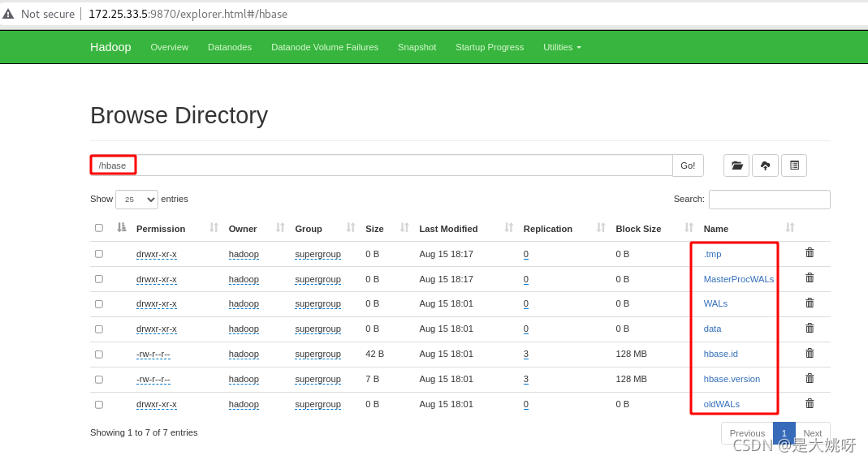Select page 1 in pagination
The width and height of the screenshot is (868, 460).
[784, 433]
